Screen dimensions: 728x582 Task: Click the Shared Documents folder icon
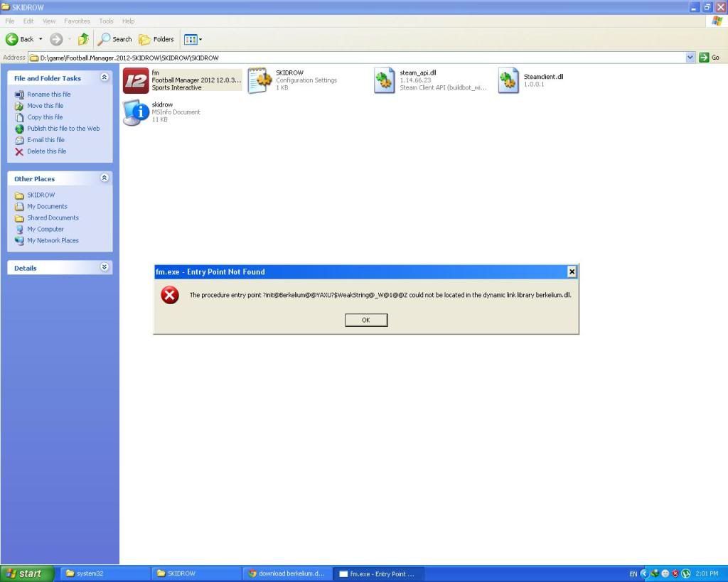19,218
